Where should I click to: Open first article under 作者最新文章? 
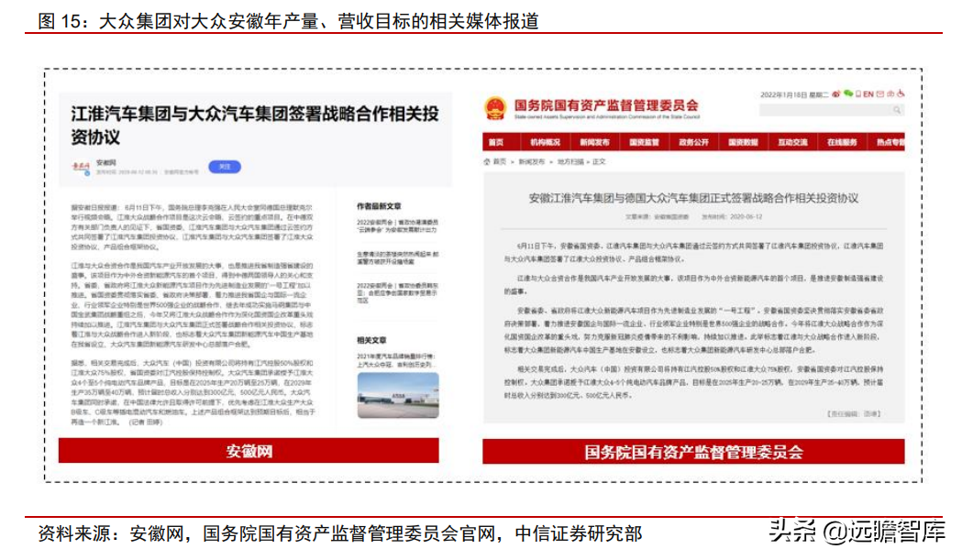(398, 225)
